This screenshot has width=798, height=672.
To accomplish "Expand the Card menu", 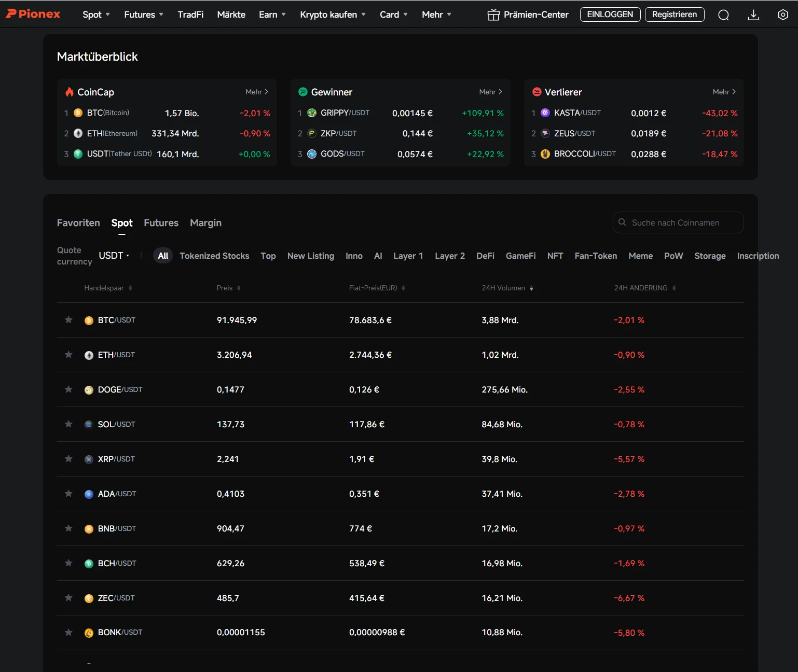I will tap(394, 15).
